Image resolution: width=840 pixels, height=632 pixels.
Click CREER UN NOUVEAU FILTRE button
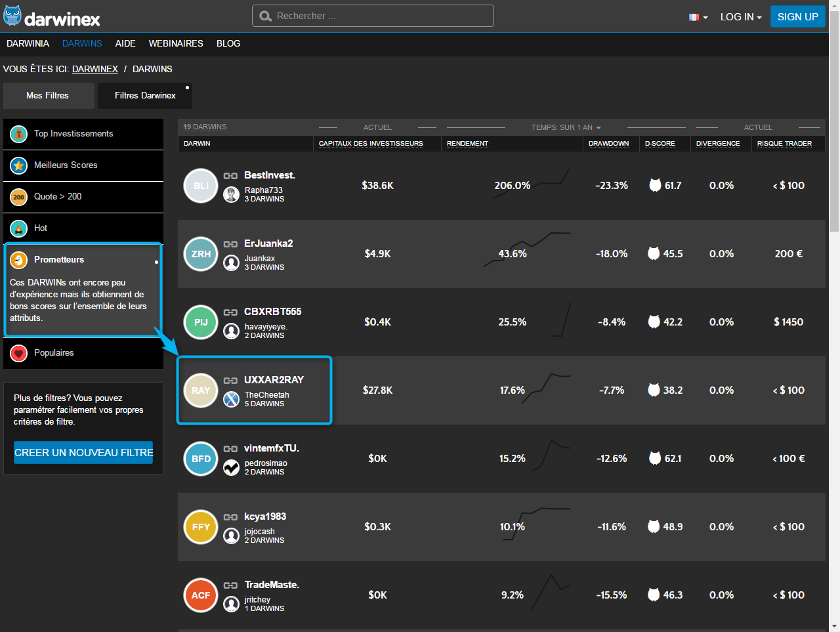click(x=83, y=452)
